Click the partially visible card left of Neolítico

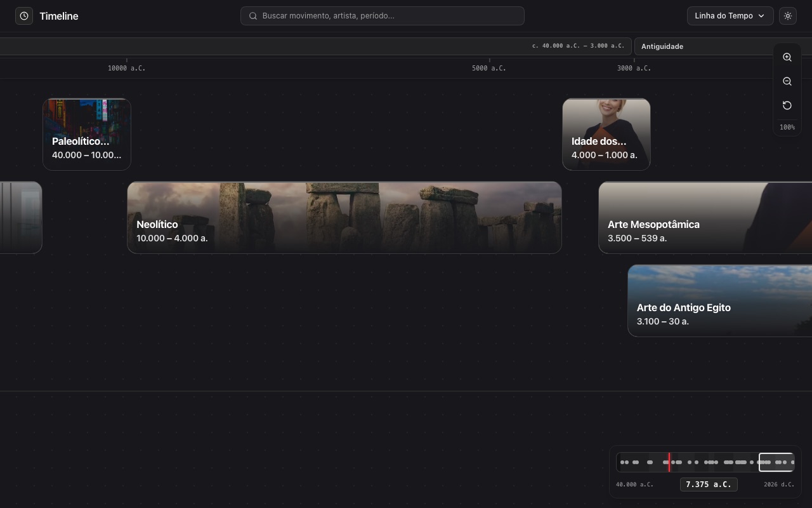coord(21,218)
